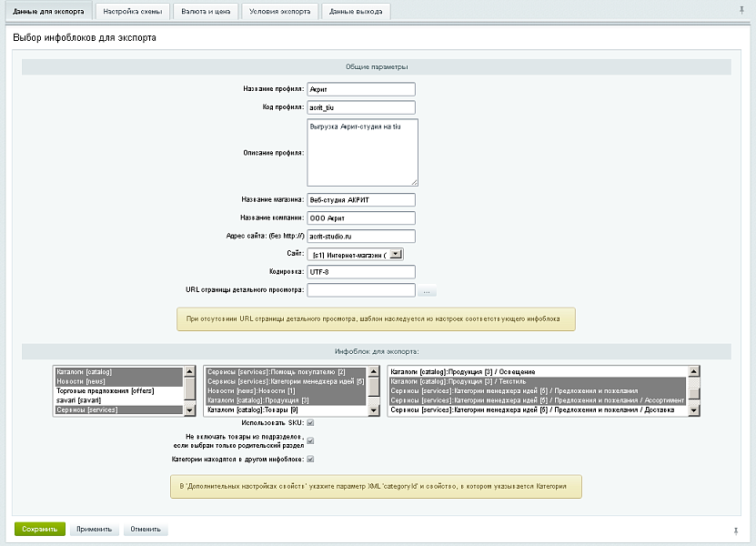Screen dimensions: 756x546
Task: Click the 'Отменить' button
Action: [x=145, y=529]
